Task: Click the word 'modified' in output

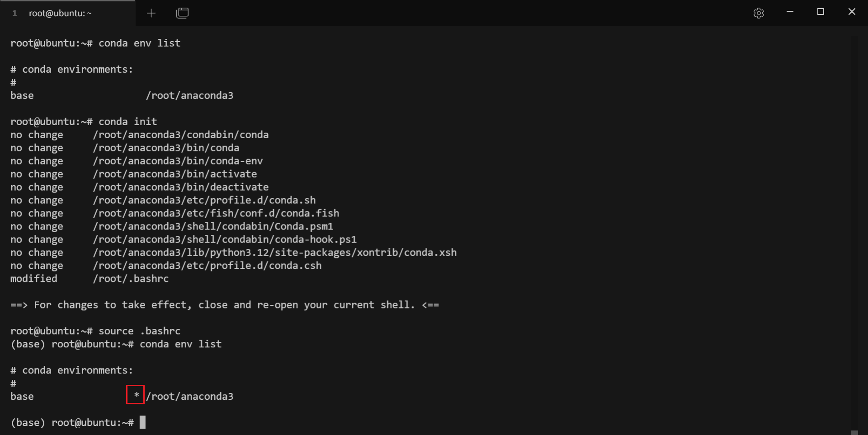Action: tap(34, 279)
